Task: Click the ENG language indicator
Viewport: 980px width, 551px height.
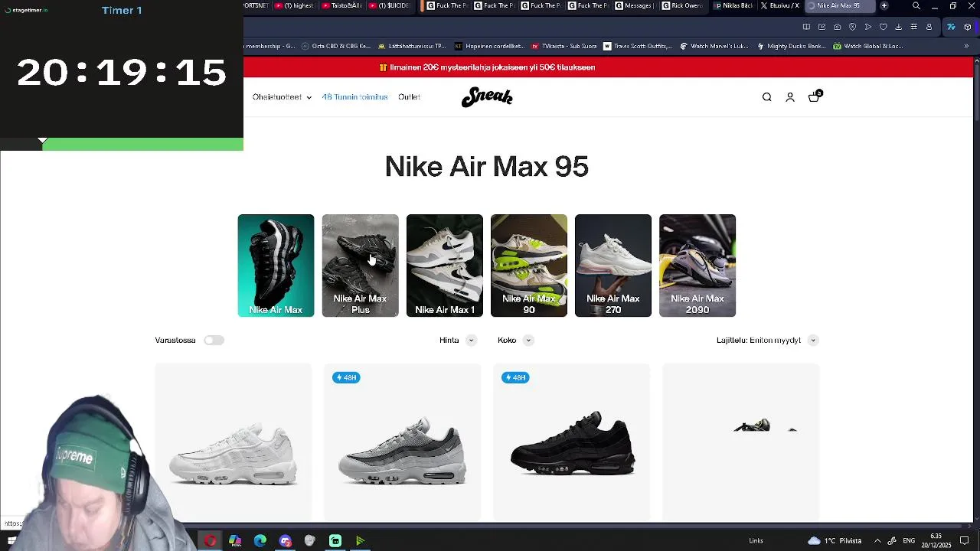Action: 909,541
